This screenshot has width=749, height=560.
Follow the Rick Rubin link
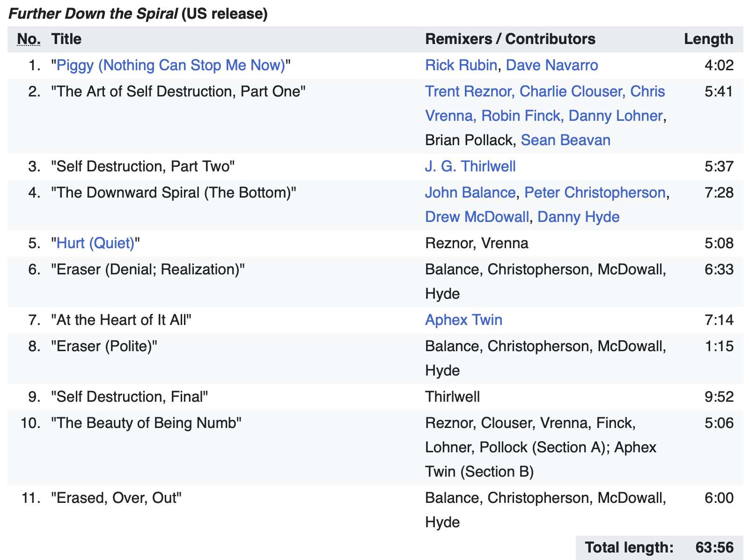click(x=461, y=65)
